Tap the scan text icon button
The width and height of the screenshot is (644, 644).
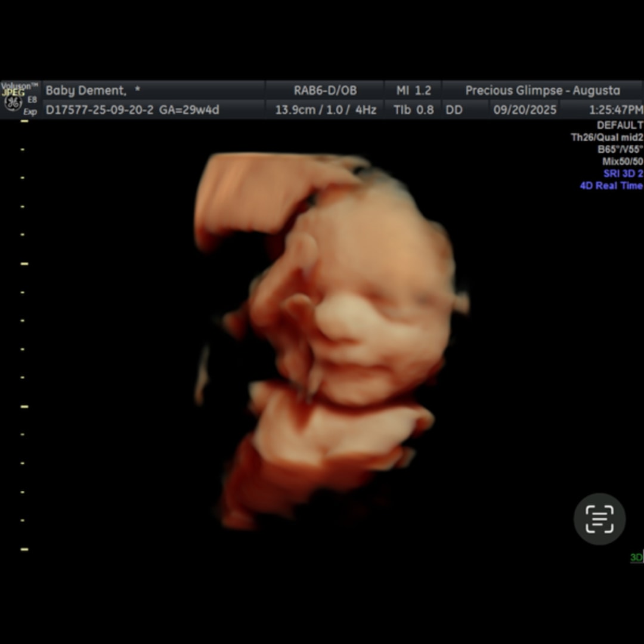[x=599, y=519]
